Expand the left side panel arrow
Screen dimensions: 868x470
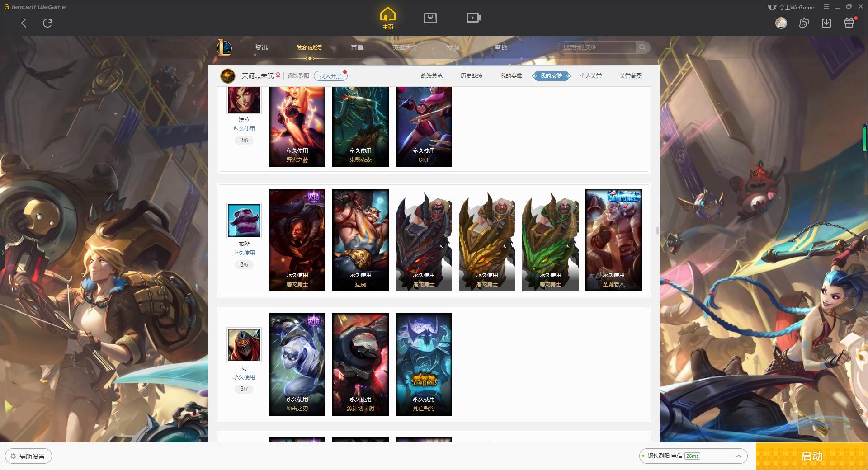point(2,252)
